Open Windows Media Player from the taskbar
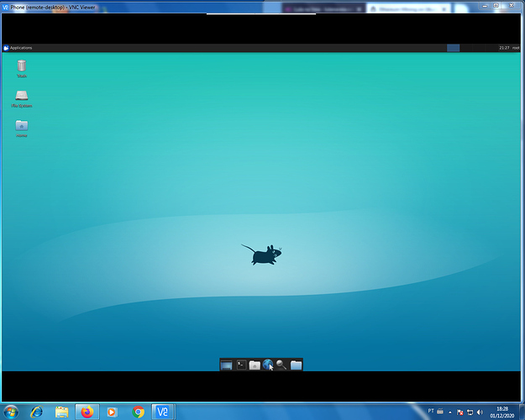The image size is (525, 420). 112,412
